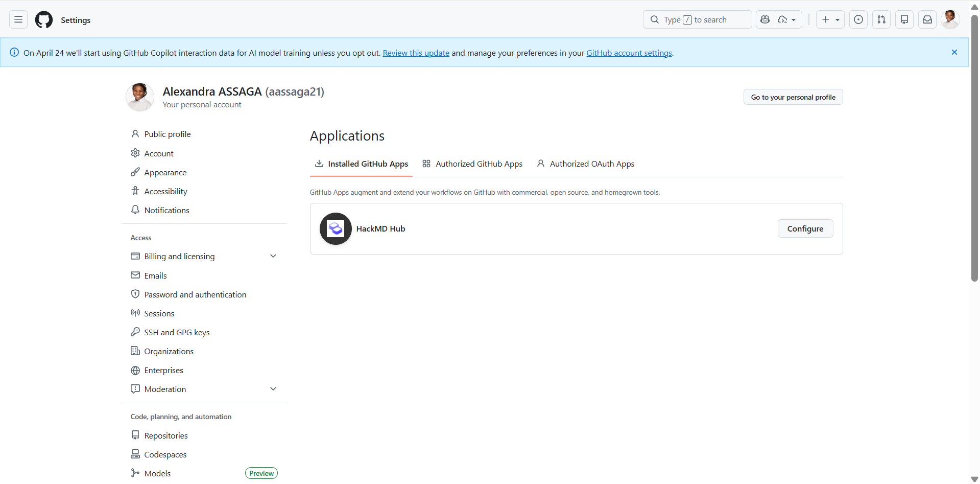This screenshot has width=980, height=484.
Task: Configure the HackMD Hub app
Action: click(x=805, y=228)
